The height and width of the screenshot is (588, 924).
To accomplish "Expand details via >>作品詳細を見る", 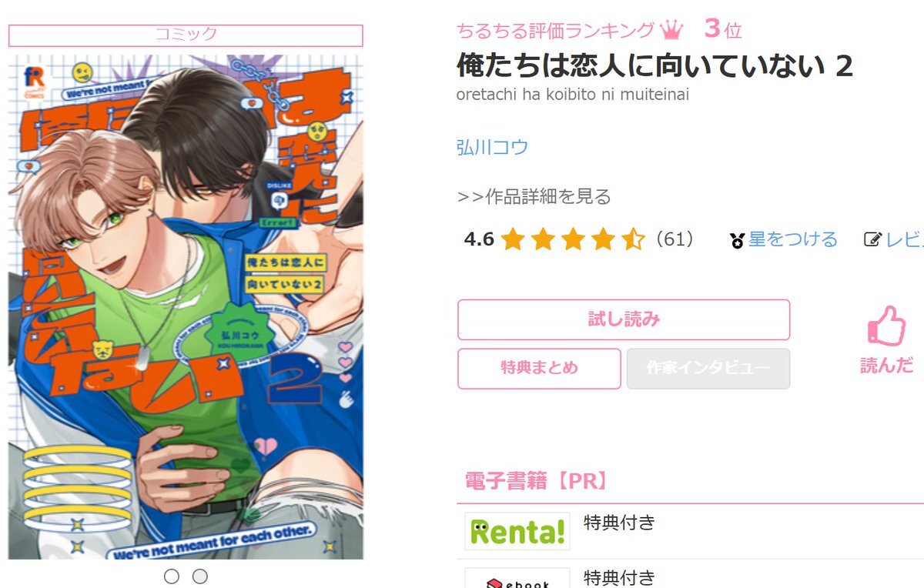I will [534, 196].
